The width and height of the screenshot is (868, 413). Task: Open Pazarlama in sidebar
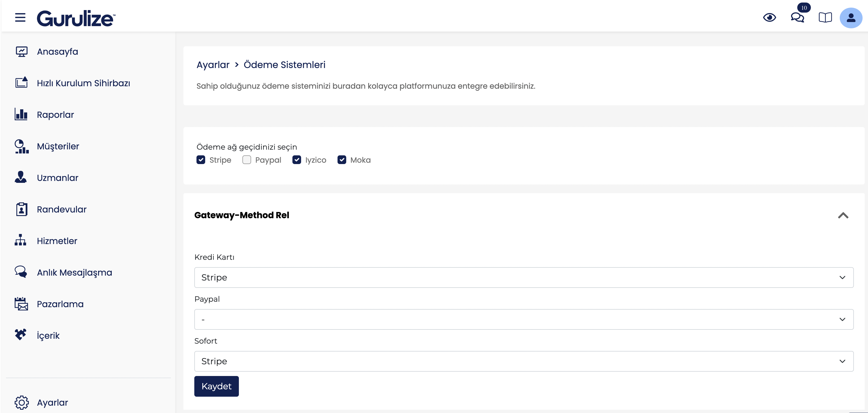[x=60, y=304]
